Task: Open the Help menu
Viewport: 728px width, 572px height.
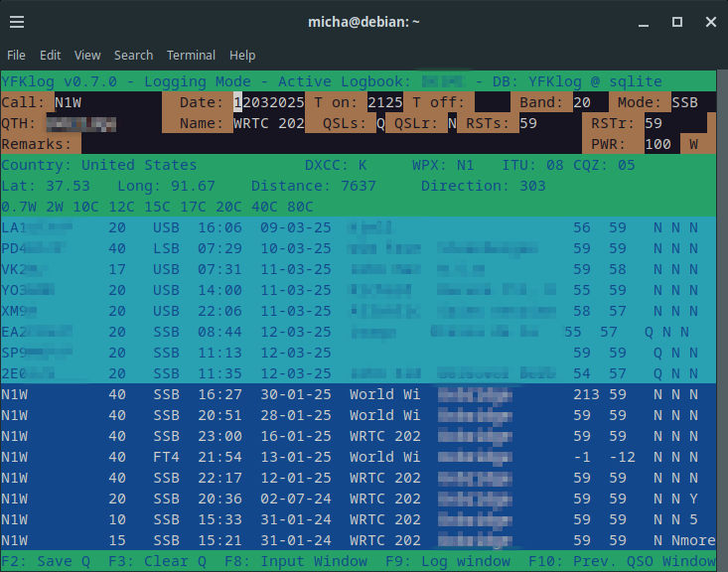Action: (x=242, y=55)
